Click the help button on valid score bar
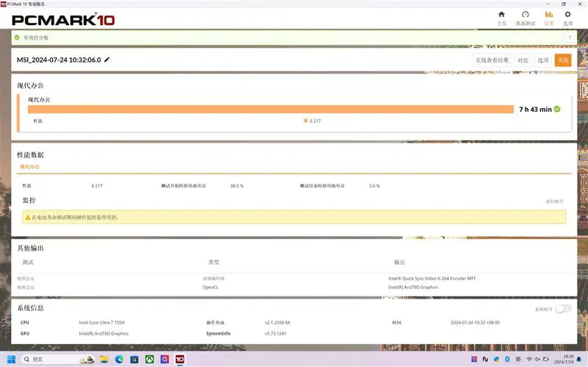Screen dimensions: 588x367 [x=570, y=38]
